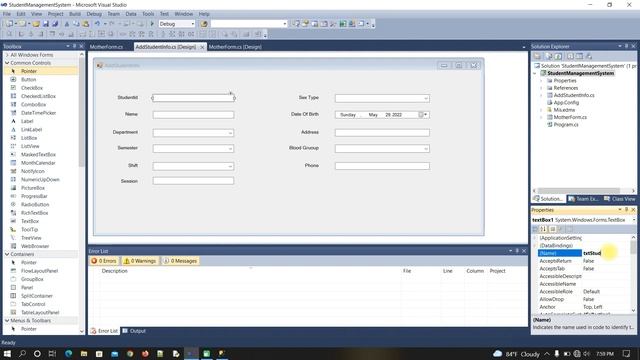Screen dimensions: 640x360
Task: Toggle the 0 Warnings filter button
Action: tap(140, 261)
